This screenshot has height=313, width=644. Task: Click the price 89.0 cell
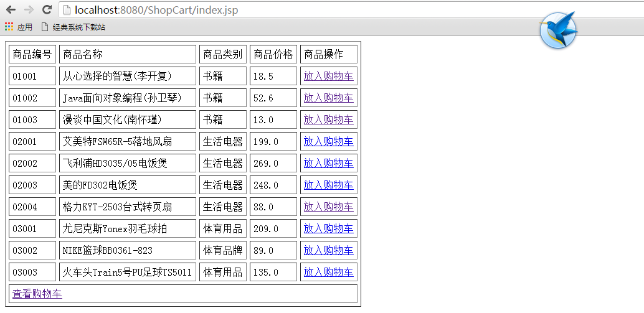coord(273,250)
